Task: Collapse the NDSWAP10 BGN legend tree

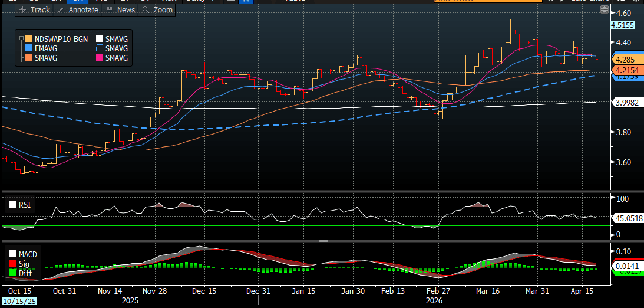Action: 21,38
